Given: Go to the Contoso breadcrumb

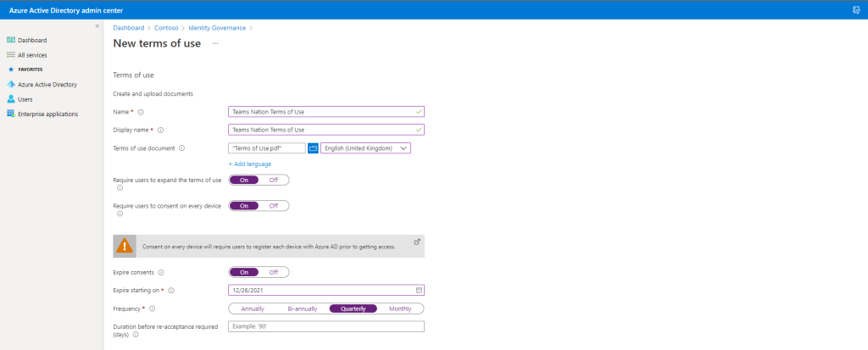Looking at the screenshot, I should [166, 28].
